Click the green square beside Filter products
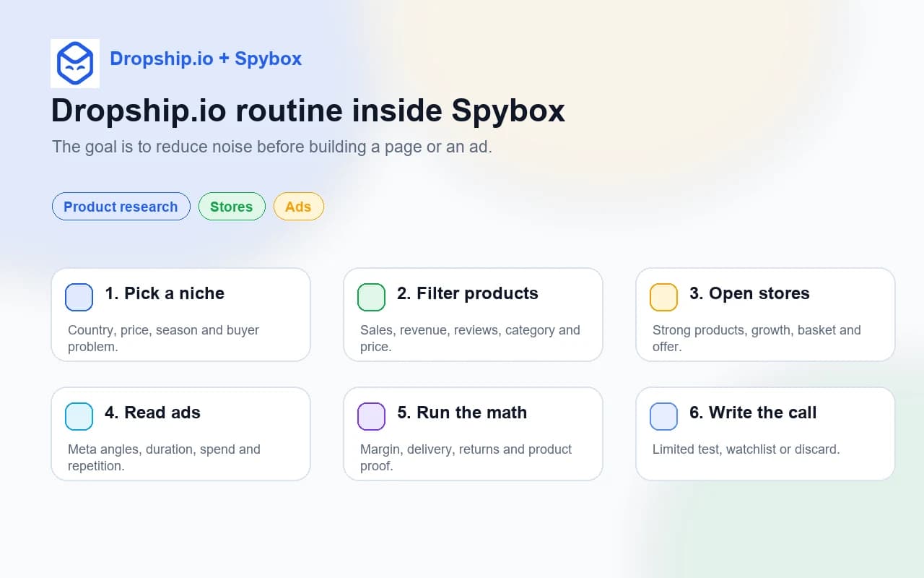The image size is (924, 578). tap(371, 297)
